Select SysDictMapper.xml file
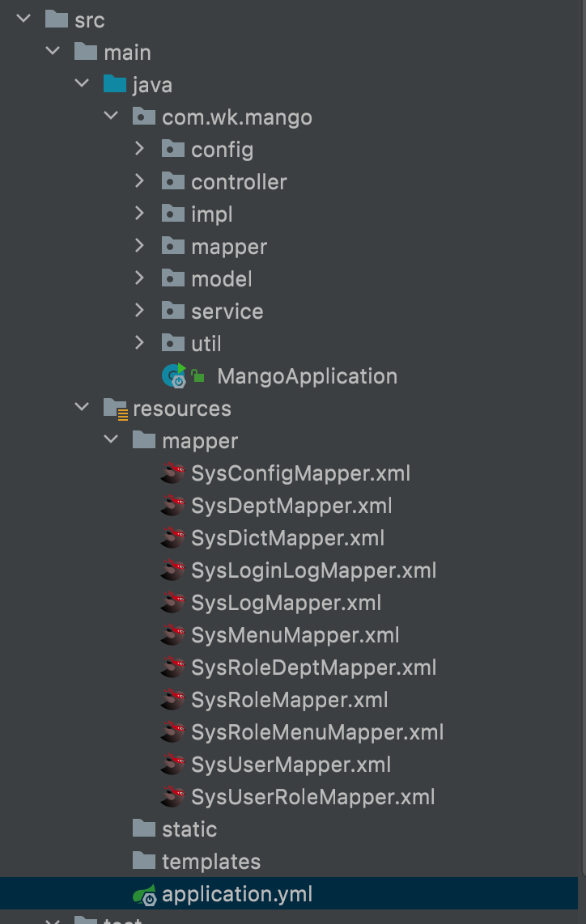Viewport: 586px width, 924px height. coord(287,538)
